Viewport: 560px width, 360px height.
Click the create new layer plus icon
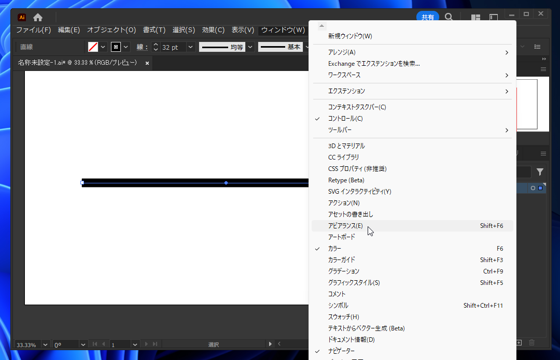tap(519, 343)
